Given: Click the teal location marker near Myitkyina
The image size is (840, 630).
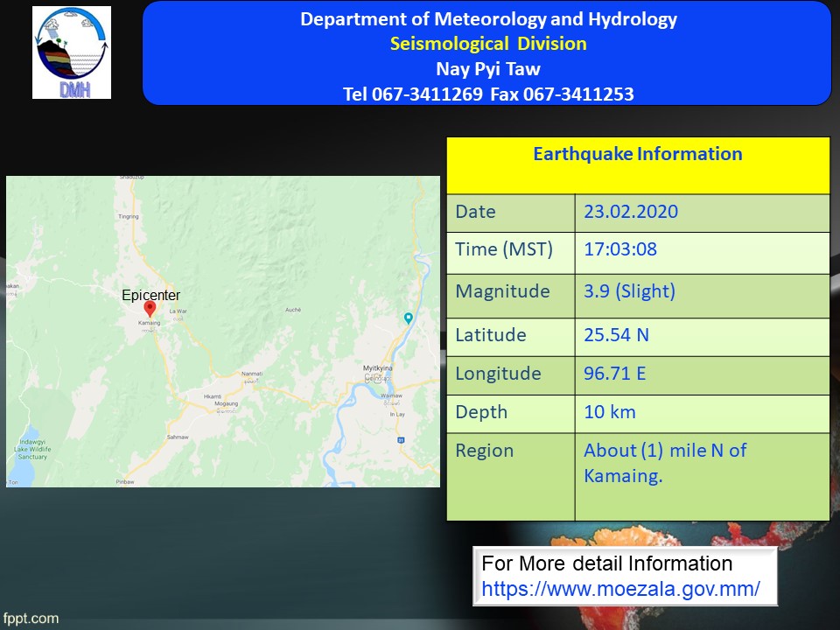Looking at the screenshot, I should 409,318.
